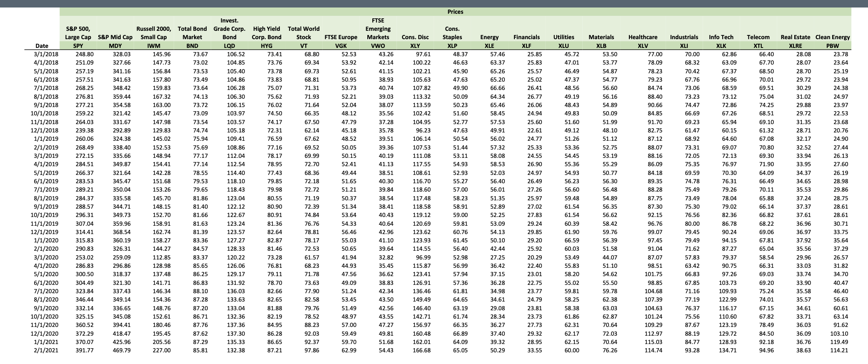Image resolution: width=868 pixels, height=364 pixels.
Task: Select the "Utilities" column label
Action: [564, 37]
